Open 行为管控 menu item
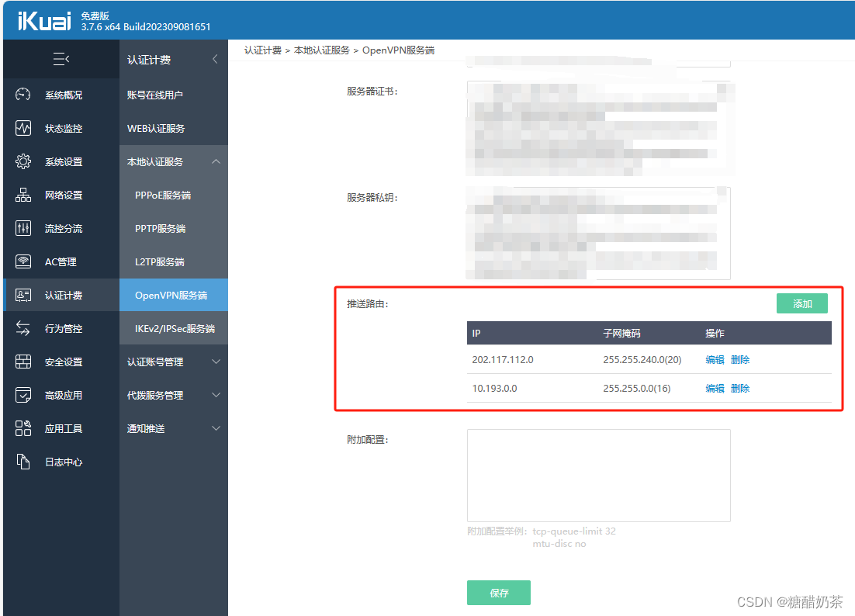This screenshot has height=616, width=855. click(x=64, y=328)
